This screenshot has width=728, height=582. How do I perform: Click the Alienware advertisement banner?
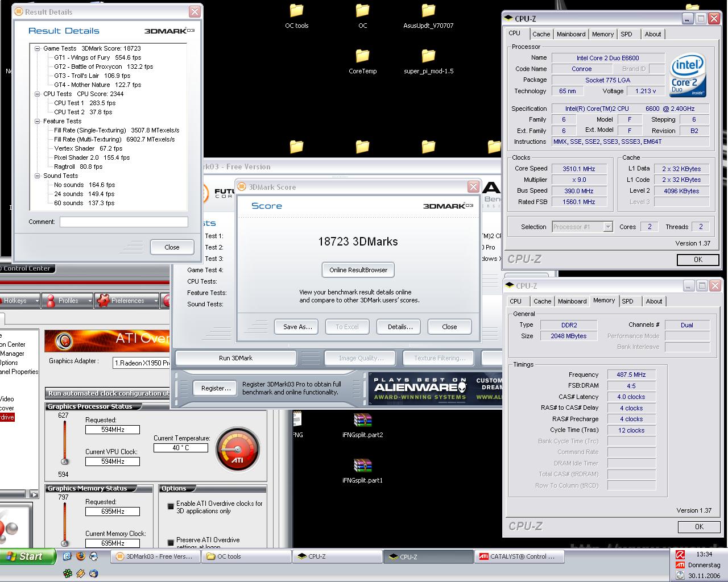tap(435, 388)
